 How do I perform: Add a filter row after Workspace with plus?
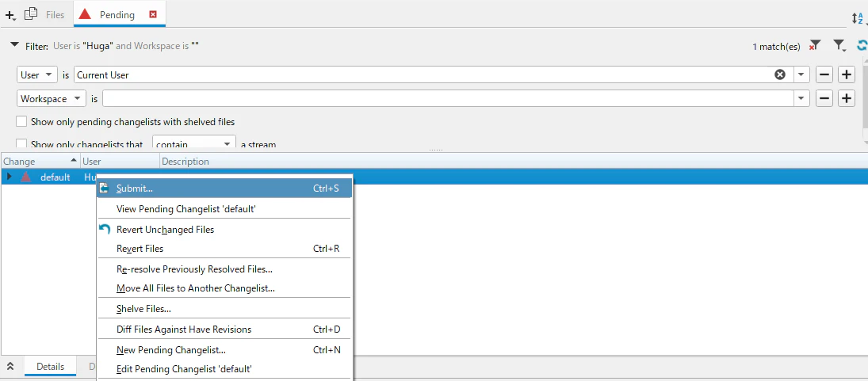(x=847, y=99)
